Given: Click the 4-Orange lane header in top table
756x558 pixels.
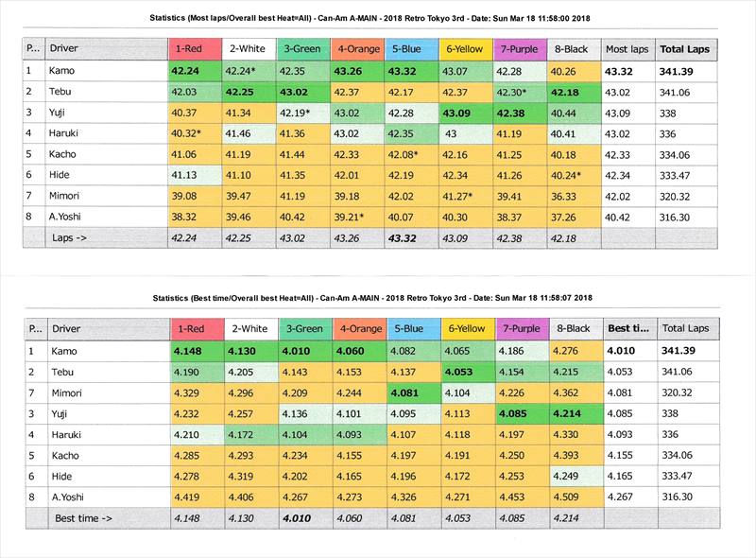Looking at the screenshot, I should (354, 48).
